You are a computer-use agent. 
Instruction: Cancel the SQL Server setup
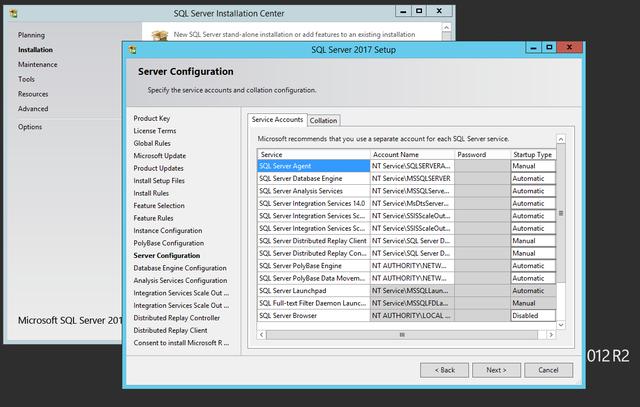(x=548, y=370)
